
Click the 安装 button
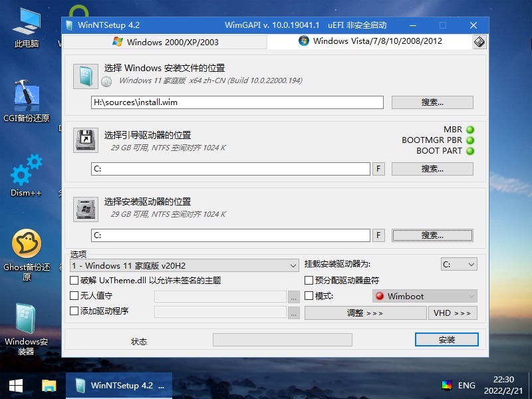click(x=446, y=340)
